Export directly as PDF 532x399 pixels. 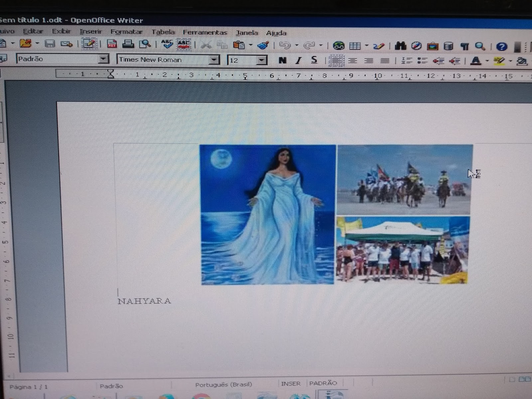click(112, 44)
